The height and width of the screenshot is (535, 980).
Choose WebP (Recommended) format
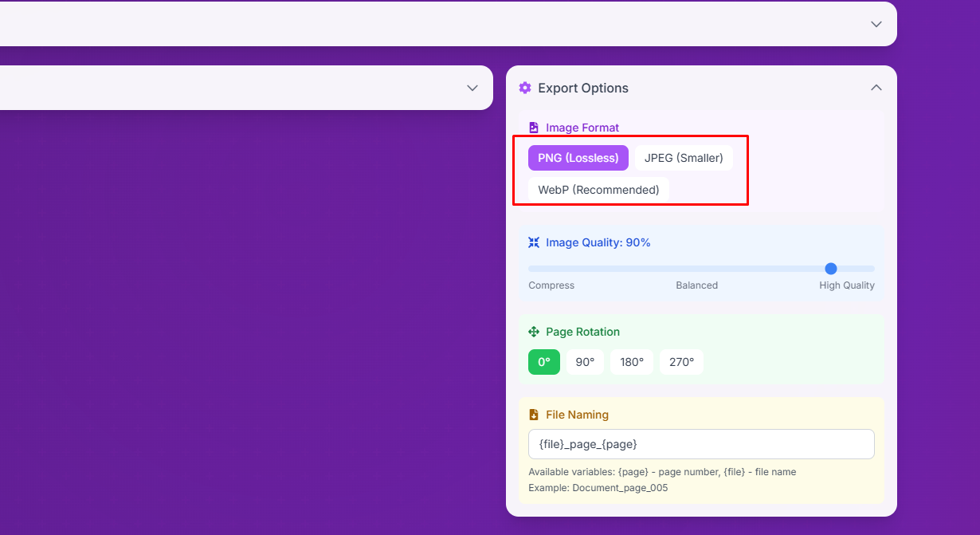tap(598, 190)
